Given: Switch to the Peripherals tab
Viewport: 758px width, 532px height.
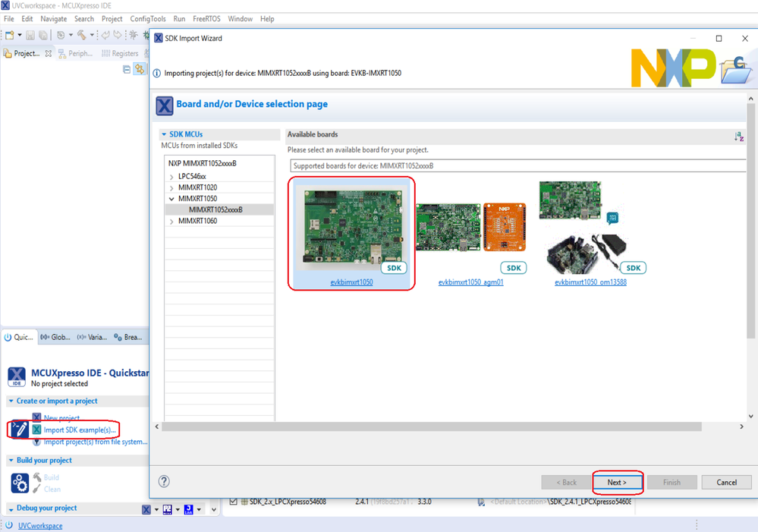Looking at the screenshot, I should point(75,53).
